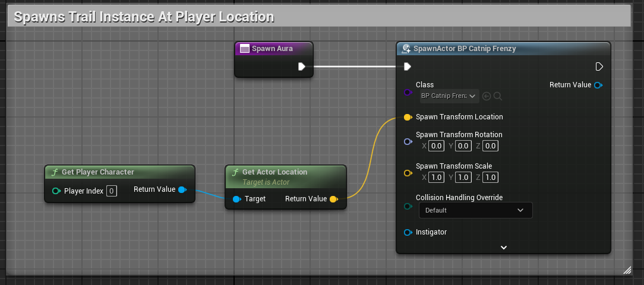Click the SpawnActor output execution pin
The image size is (644, 285).
point(599,66)
